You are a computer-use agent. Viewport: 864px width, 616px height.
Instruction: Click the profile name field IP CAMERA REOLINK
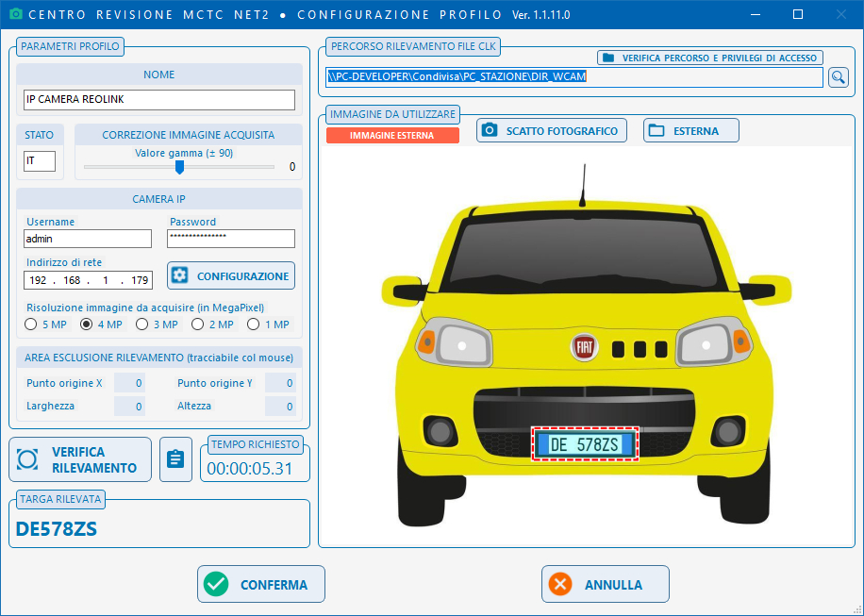(x=158, y=100)
